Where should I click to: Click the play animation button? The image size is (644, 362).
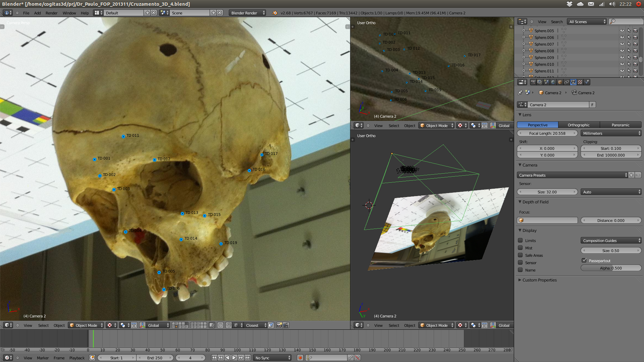[234, 358]
